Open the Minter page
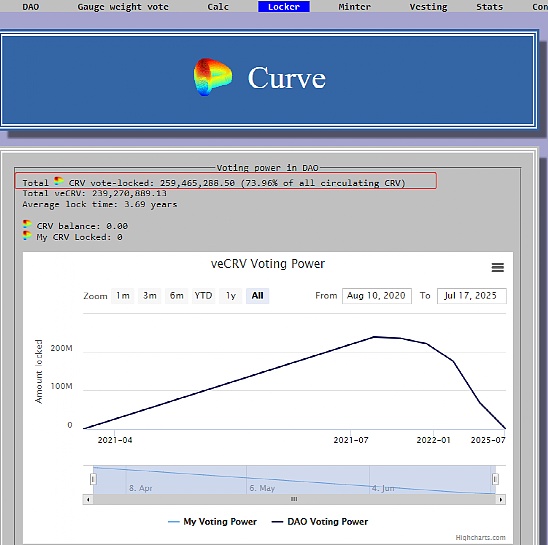The height and width of the screenshot is (545, 548). pos(354,7)
